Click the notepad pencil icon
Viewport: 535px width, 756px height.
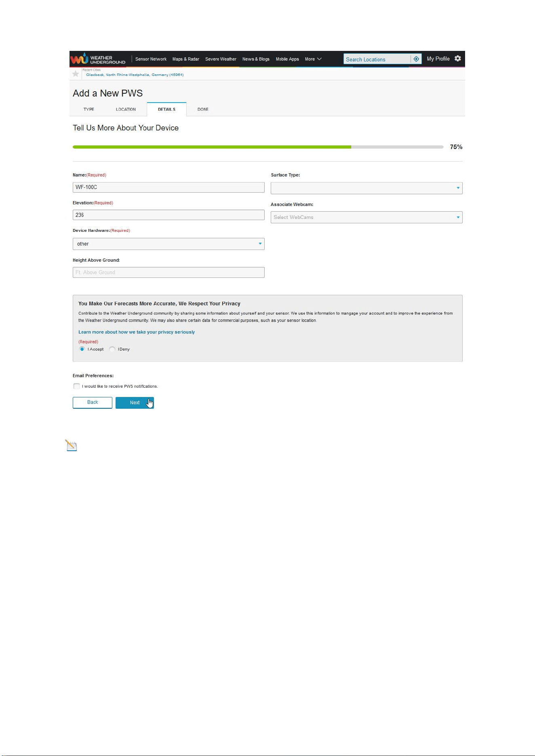coord(71,445)
